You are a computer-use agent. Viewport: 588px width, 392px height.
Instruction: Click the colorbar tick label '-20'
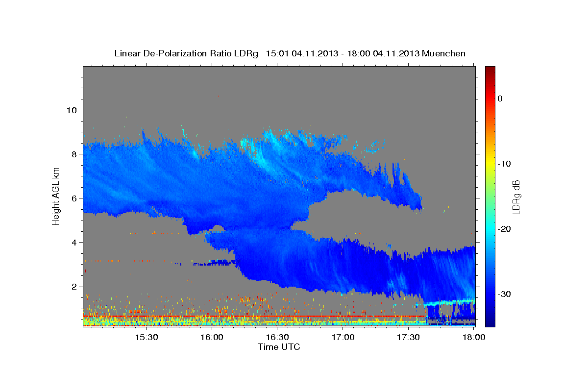pos(504,229)
